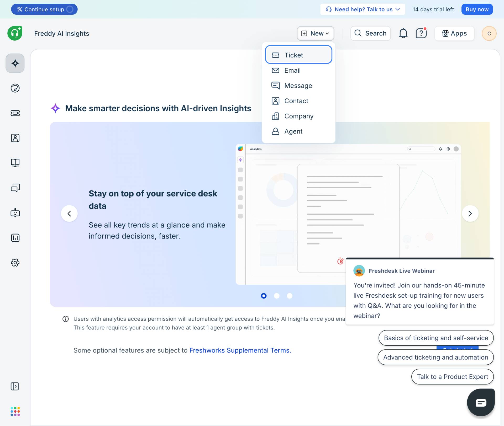Click the Continue setup button

point(44,9)
